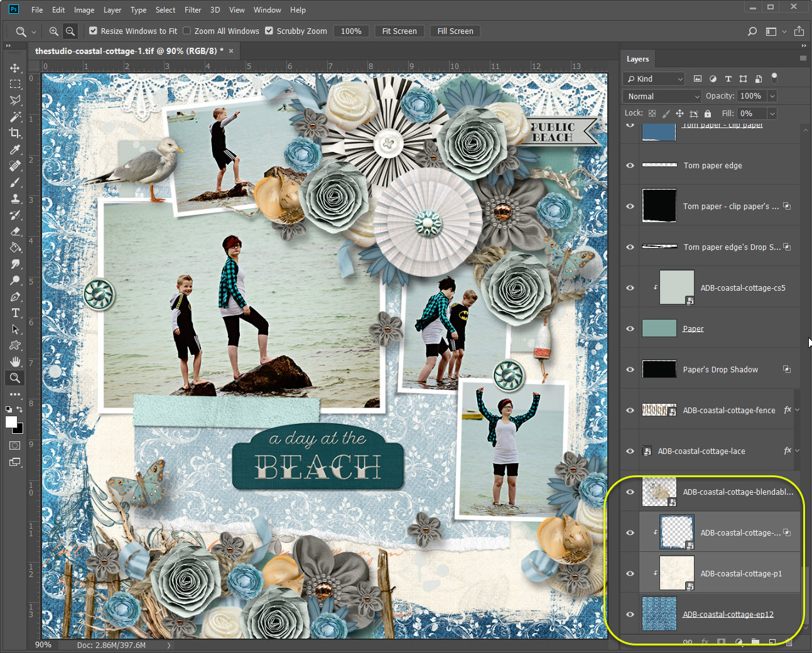Select the Rectangular Marquee tool
This screenshot has width=812, height=653.
15,84
